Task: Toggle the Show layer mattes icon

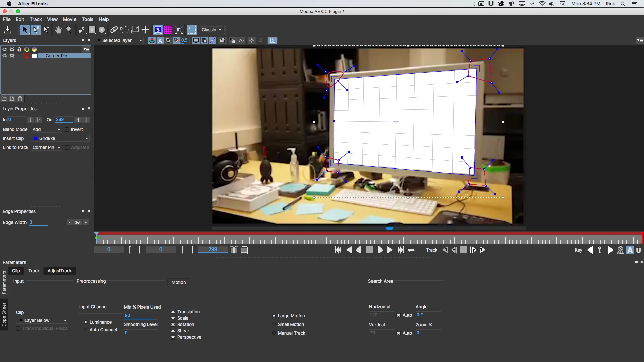Action: click(x=168, y=40)
